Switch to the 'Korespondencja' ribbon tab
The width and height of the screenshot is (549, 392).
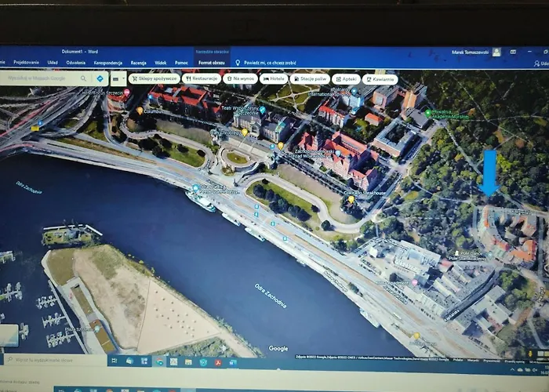tap(108, 62)
